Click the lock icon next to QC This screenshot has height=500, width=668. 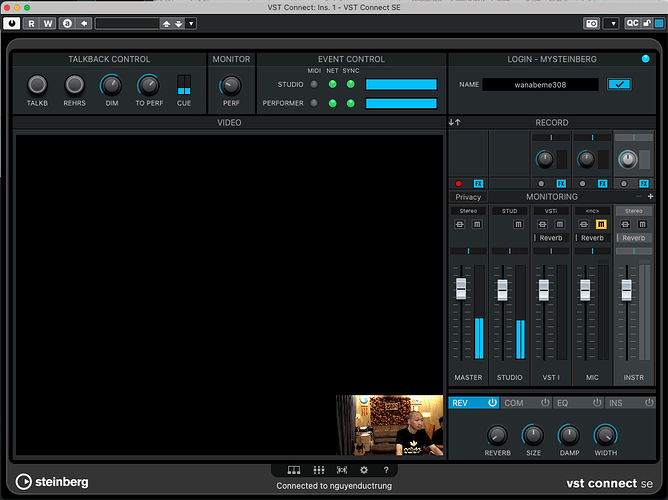[x=647, y=23]
